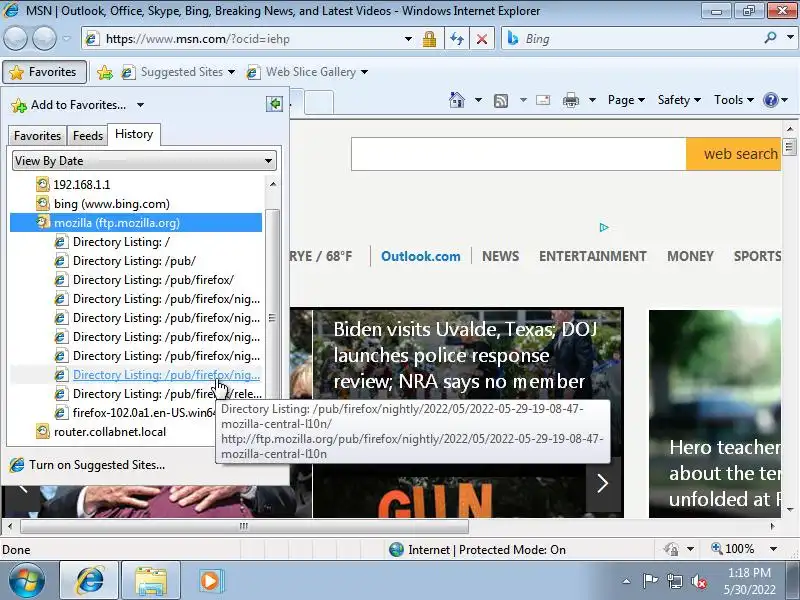Click the RSS Feeds icon
800x600 pixels.
[501, 101]
